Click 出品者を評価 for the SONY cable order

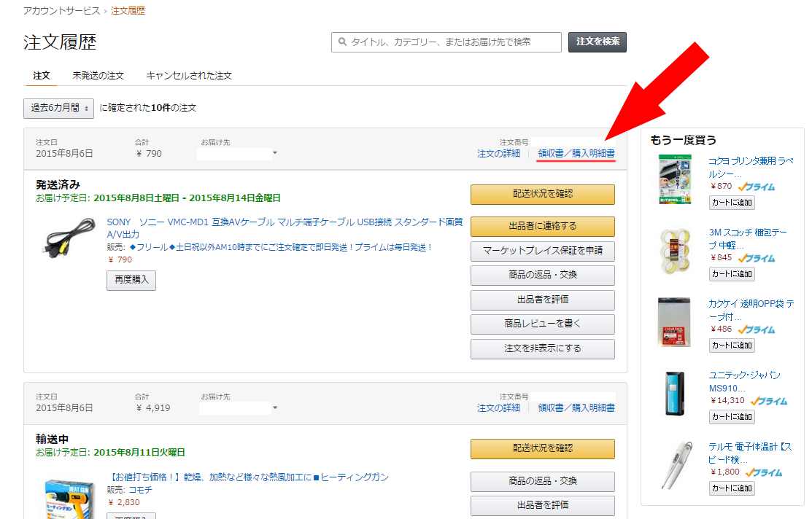pos(543,300)
